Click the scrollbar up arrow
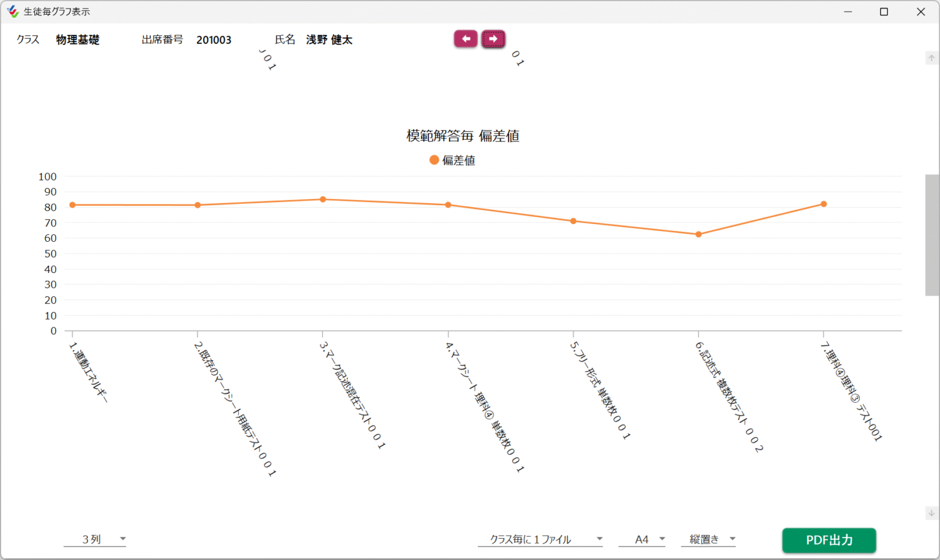 coord(931,58)
